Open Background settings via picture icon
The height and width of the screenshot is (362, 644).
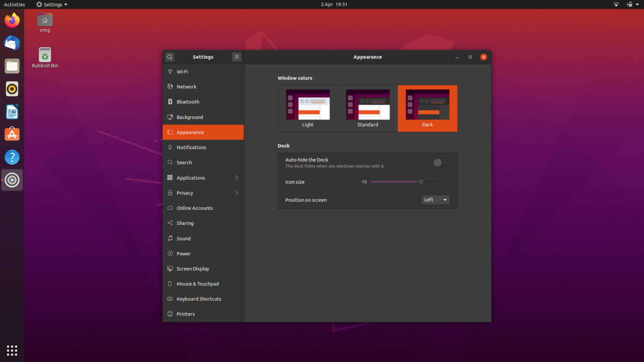(x=170, y=117)
